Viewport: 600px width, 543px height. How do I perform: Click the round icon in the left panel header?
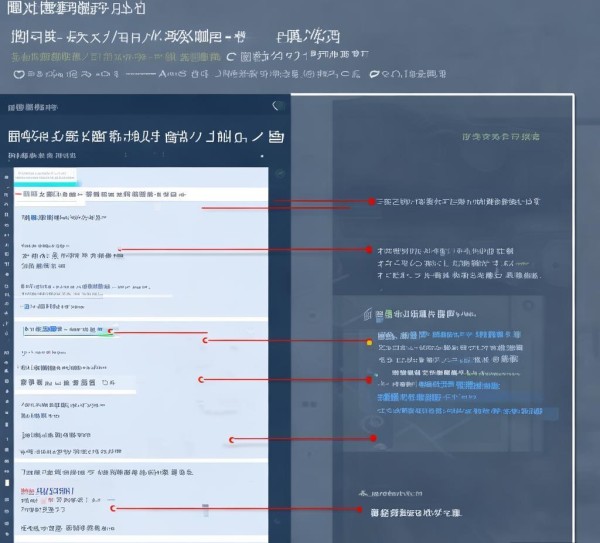pos(278,106)
